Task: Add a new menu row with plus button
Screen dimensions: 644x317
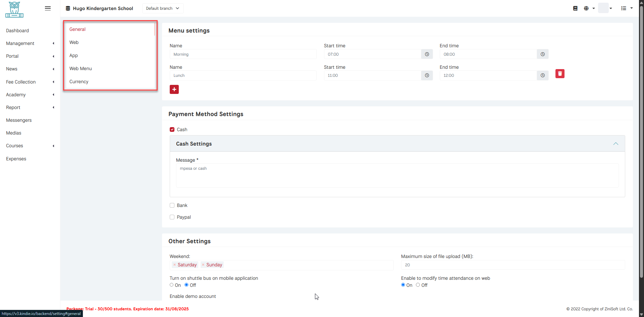Action: 174,90
